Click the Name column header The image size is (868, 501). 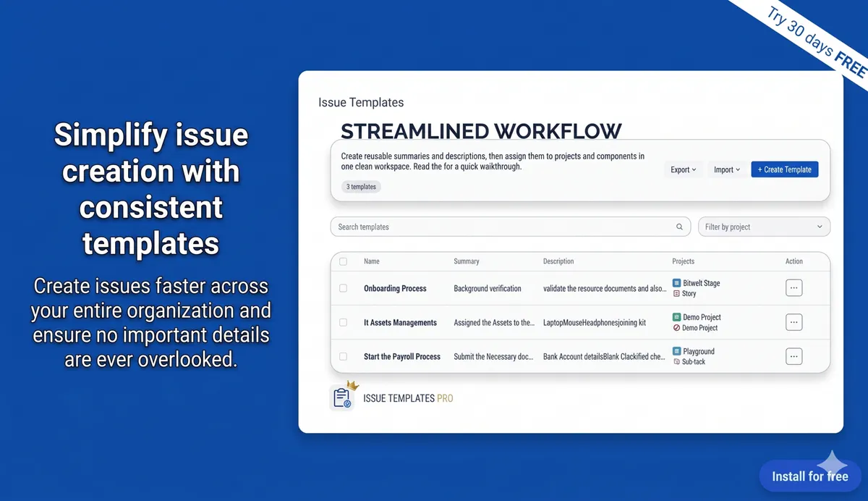tap(372, 261)
